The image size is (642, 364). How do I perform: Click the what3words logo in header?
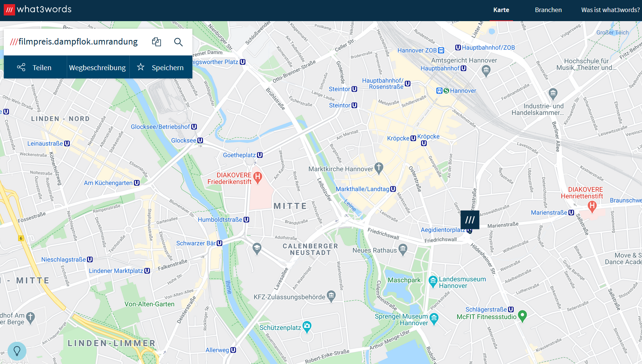(38, 9)
